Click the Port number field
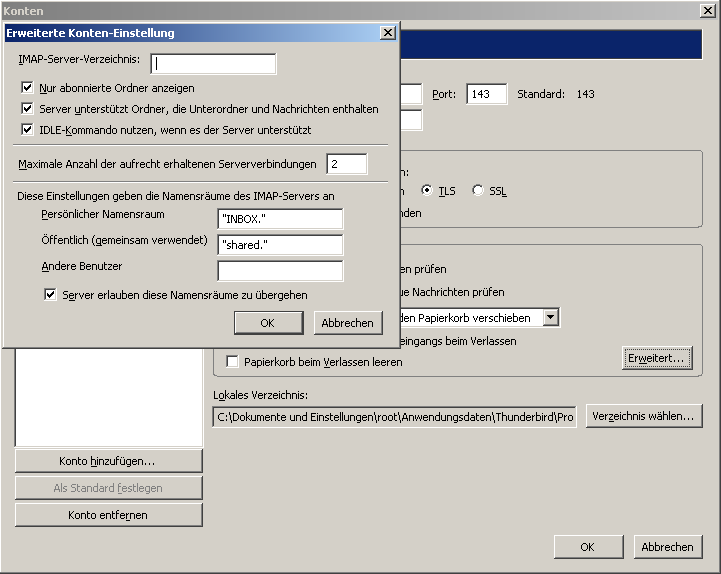Screen dimensions: 721x574 click(487, 94)
